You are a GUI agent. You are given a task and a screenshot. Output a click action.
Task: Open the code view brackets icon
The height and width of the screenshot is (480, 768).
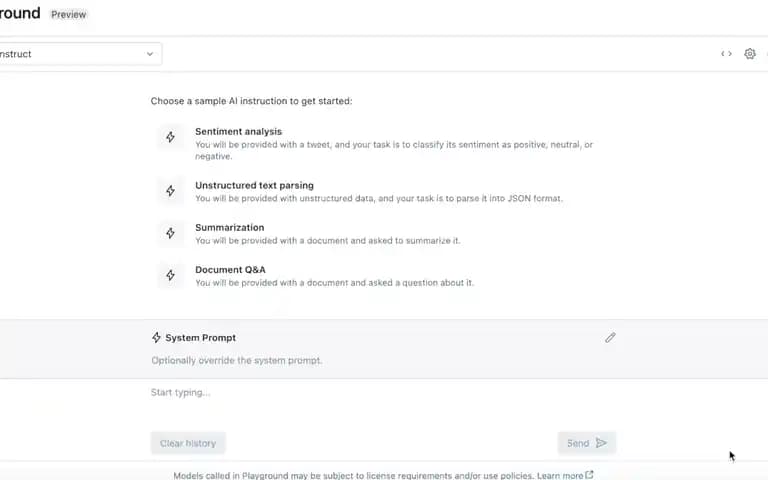[726, 54]
